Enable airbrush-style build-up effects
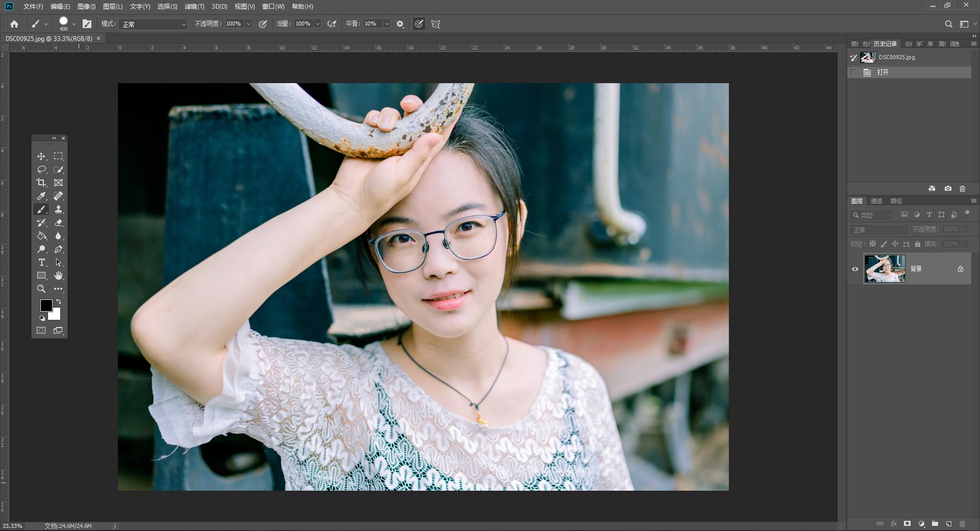This screenshot has height=531, width=980. 332,24
